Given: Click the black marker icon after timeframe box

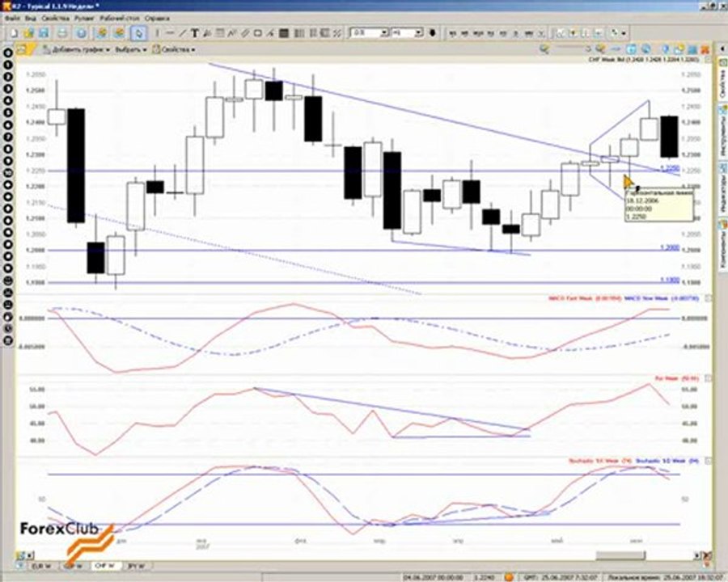Looking at the screenshot, I should point(432,33).
